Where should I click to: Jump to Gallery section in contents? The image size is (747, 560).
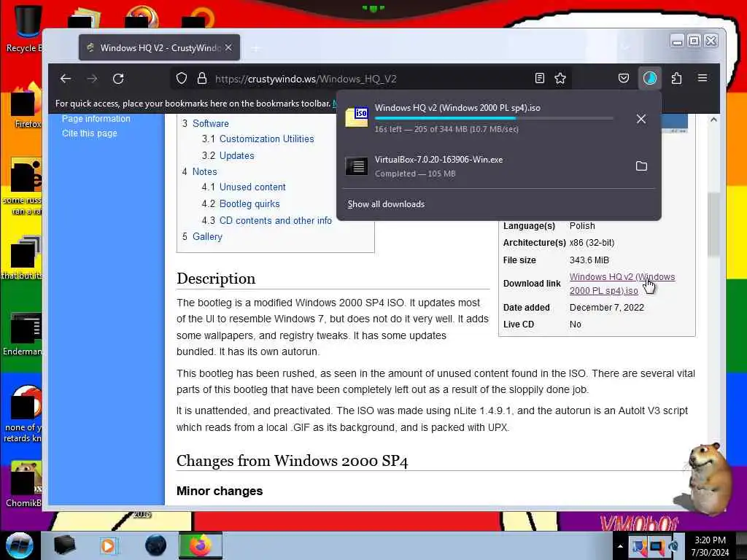207,237
